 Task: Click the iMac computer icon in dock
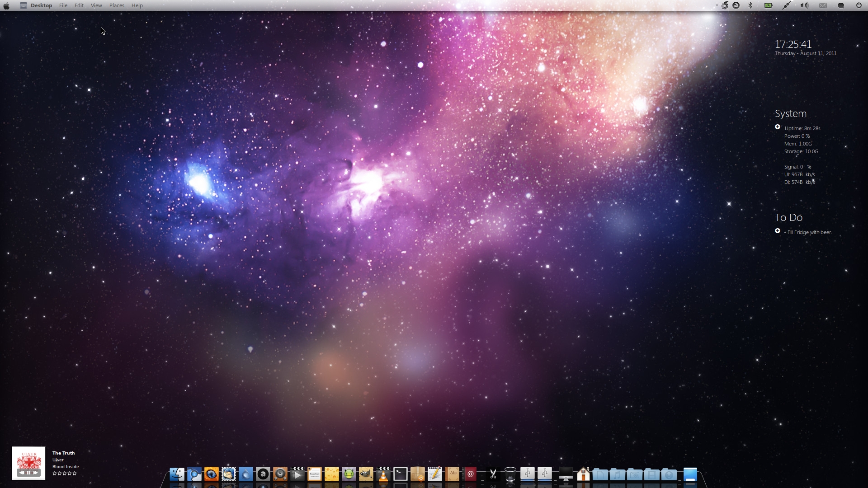[x=566, y=474]
